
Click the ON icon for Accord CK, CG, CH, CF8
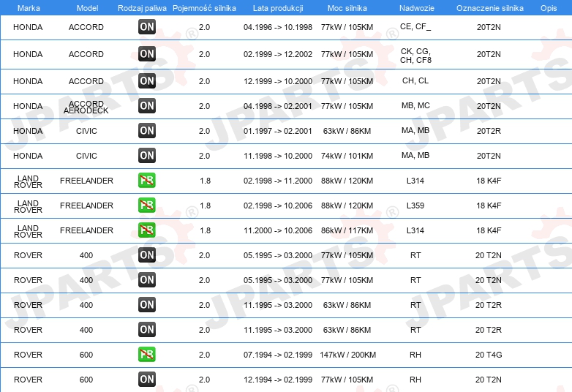pyautogui.click(x=147, y=53)
